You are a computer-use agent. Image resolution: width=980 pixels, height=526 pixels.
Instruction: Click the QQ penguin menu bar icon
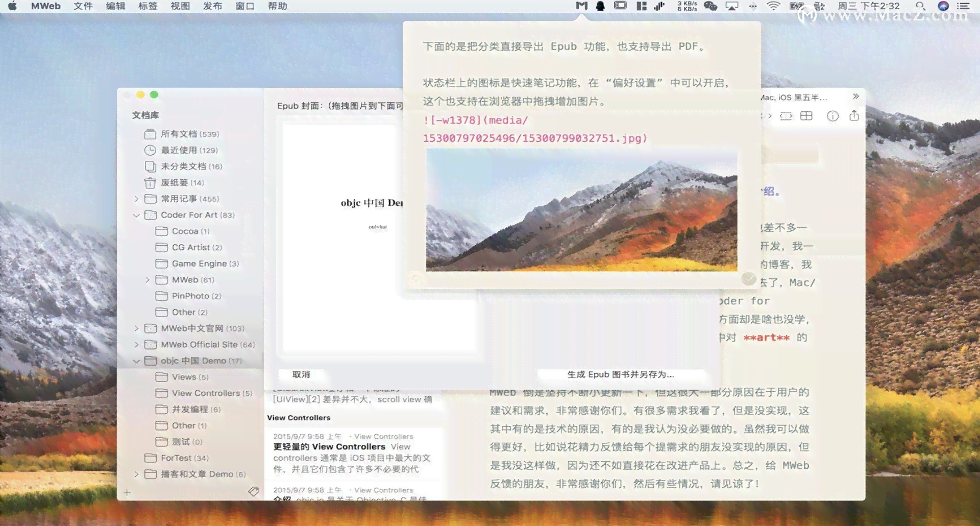601,6
